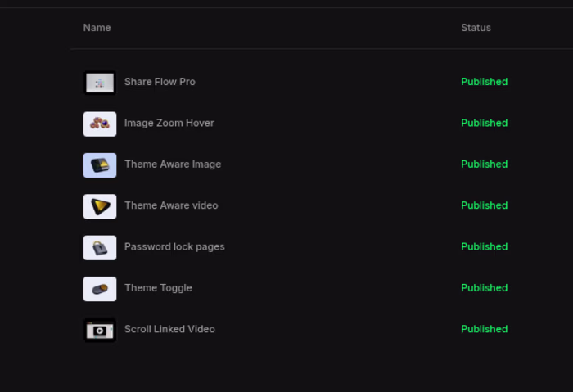Sort the list by the Name column header
Image resolution: width=573 pixels, height=392 pixels.
coord(97,28)
